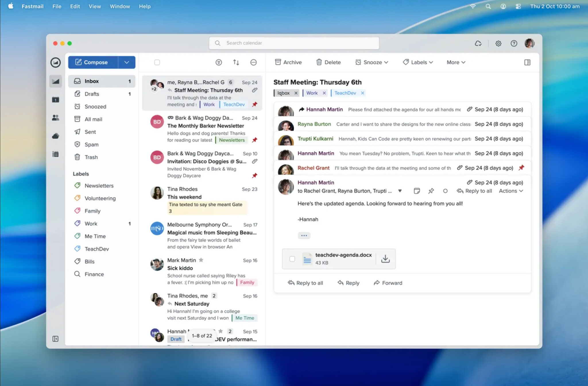Open the View menu in the menu bar

94,6
